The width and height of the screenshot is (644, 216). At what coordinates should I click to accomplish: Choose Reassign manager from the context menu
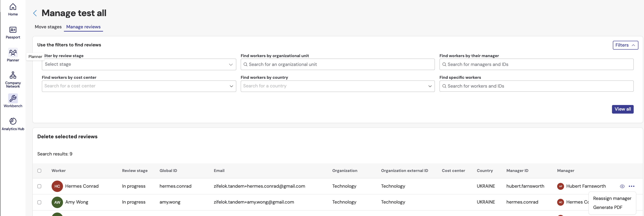click(612, 198)
